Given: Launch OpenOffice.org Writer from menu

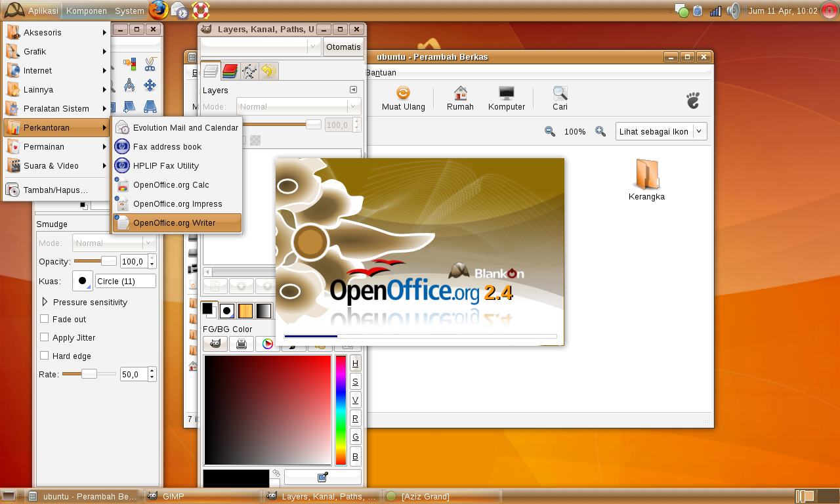Looking at the screenshot, I should 177,223.
